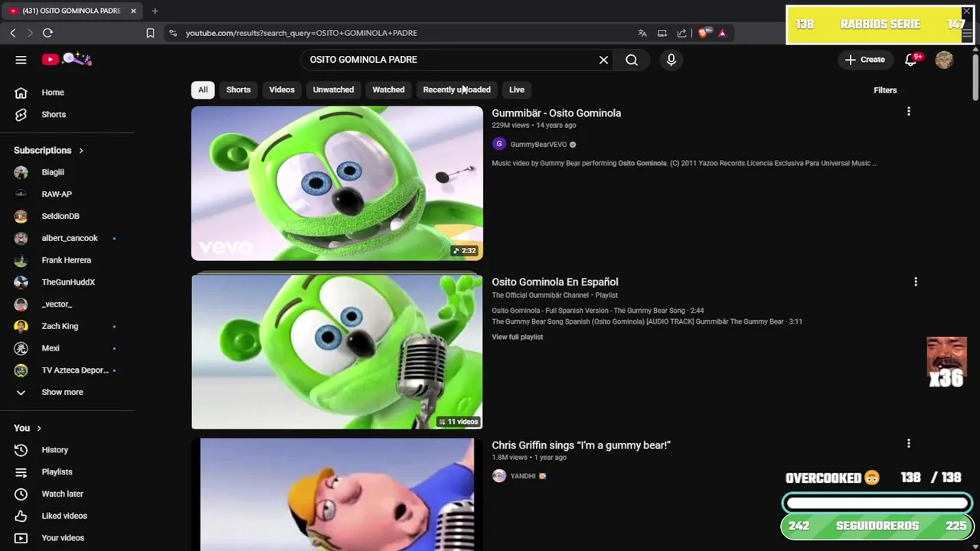
Task: Select the Watched filter chip
Action: (388, 90)
